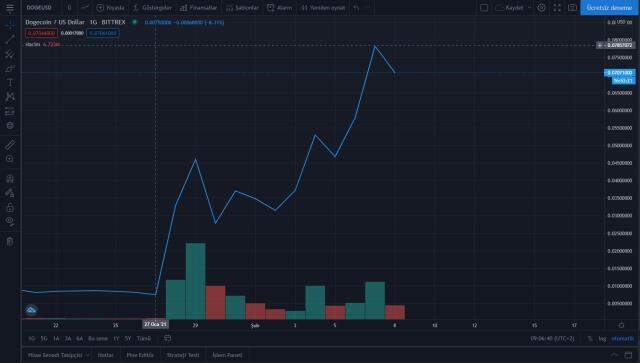Image resolution: width=640 pixels, height=363 pixels.
Task: Click the Dogecoin / US Dollar title
Action: [55, 22]
